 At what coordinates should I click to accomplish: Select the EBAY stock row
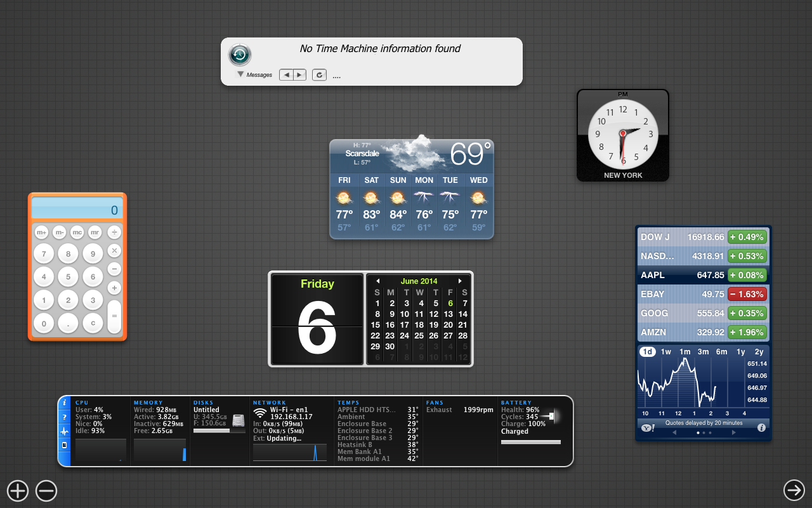pos(704,294)
